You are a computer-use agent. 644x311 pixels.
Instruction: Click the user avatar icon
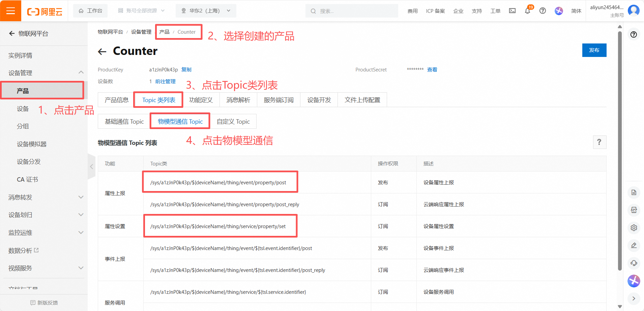634,10
